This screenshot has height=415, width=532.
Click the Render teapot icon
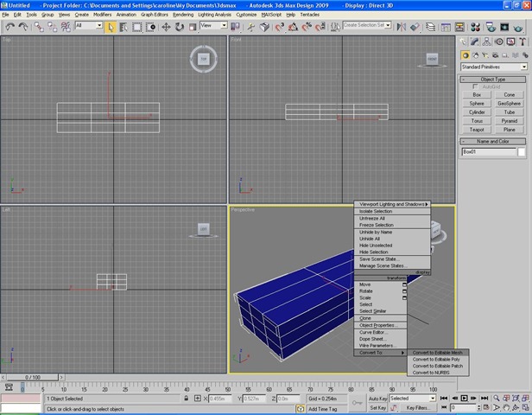point(518,27)
